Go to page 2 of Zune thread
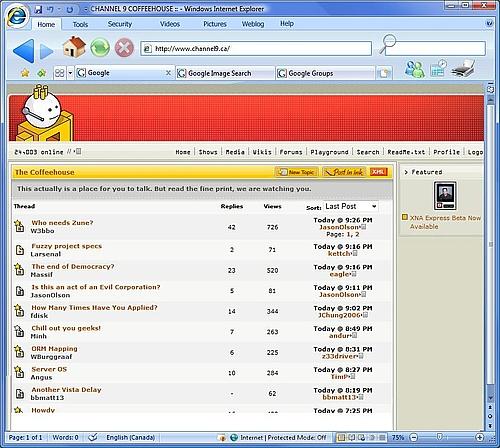500x448 pixels. point(357,235)
